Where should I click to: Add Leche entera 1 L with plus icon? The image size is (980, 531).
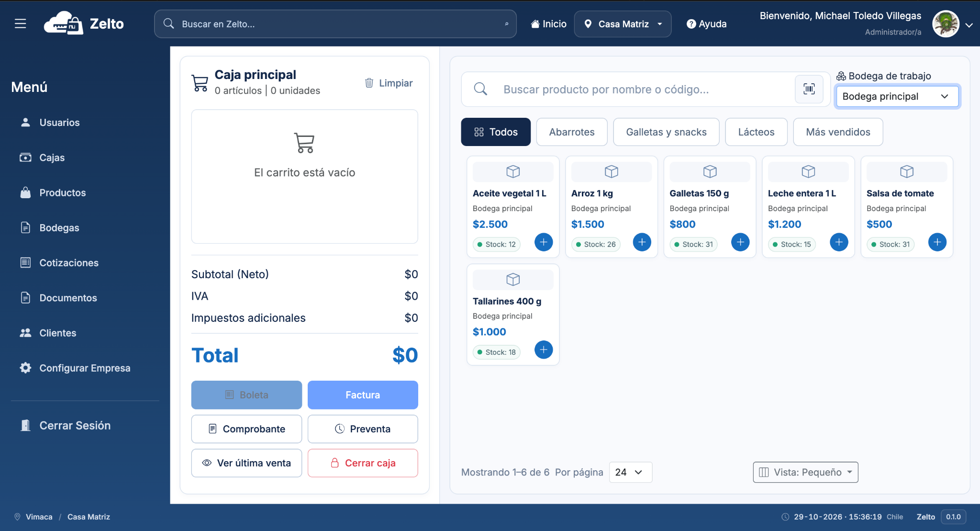pos(838,242)
